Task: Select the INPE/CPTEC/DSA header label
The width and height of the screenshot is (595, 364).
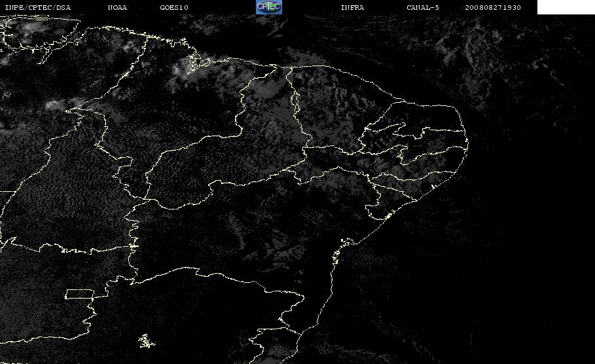Action: point(38,8)
